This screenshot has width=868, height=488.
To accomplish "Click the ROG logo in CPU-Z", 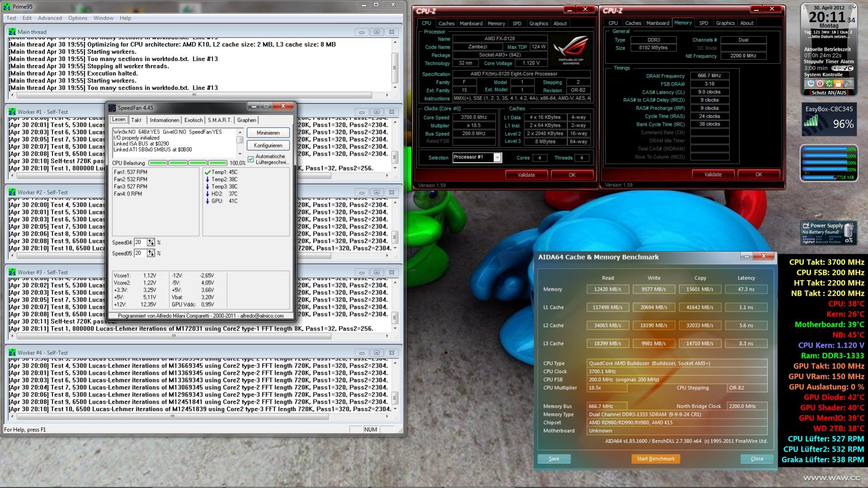I will [x=571, y=50].
